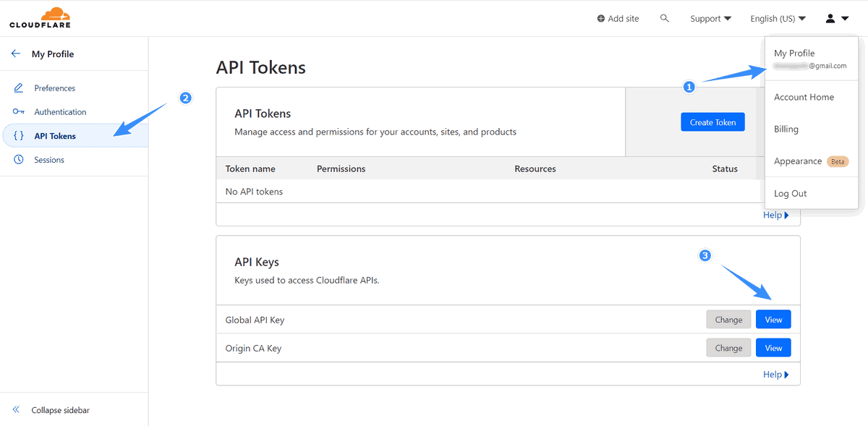Screen dimensions: 868x426
Task: Open Billing from account menu
Action: click(x=786, y=129)
